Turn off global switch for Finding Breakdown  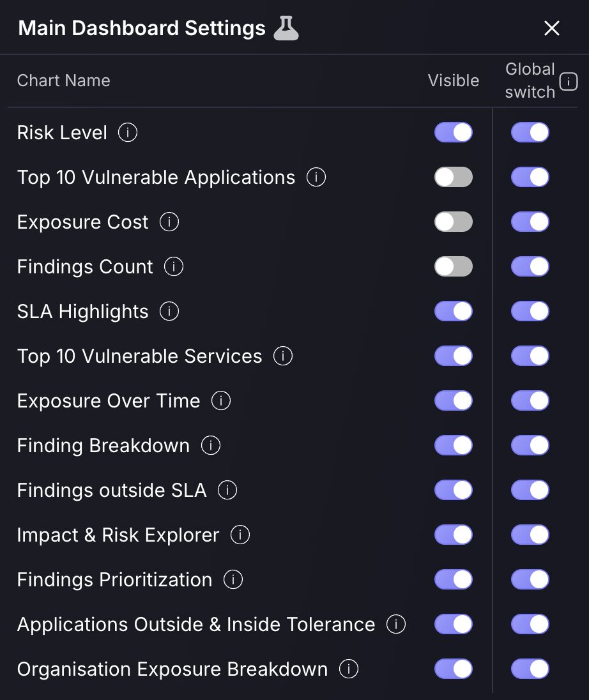pyautogui.click(x=530, y=445)
